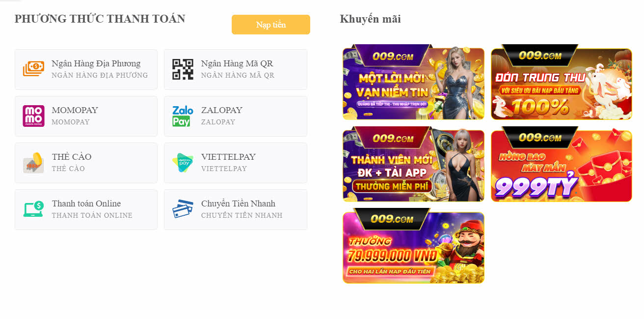The width and height of the screenshot is (644, 319).
Task: Select ZALOPAY payment method label
Action: (222, 110)
